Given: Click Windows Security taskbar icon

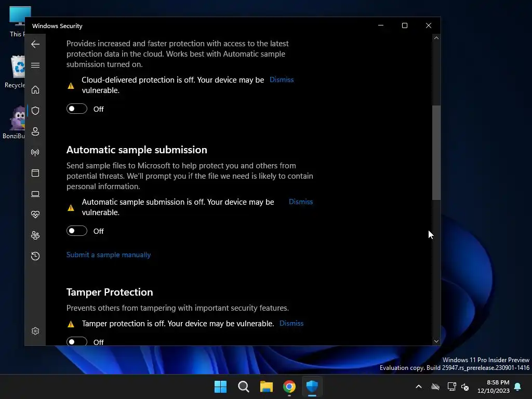Looking at the screenshot, I should pos(312,387).
